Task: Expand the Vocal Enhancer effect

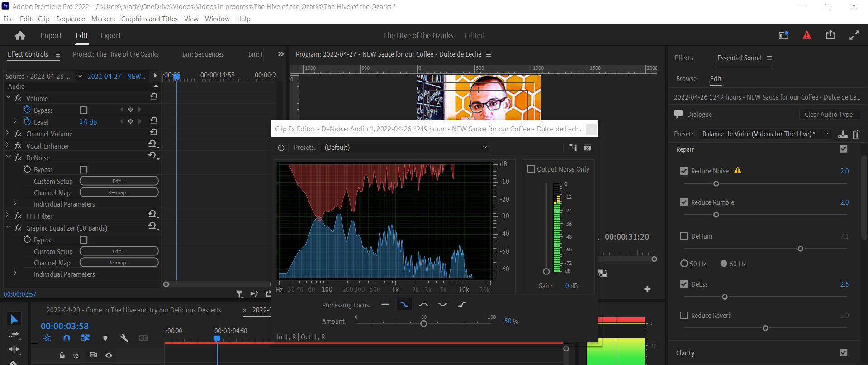Action: [7, 145]
